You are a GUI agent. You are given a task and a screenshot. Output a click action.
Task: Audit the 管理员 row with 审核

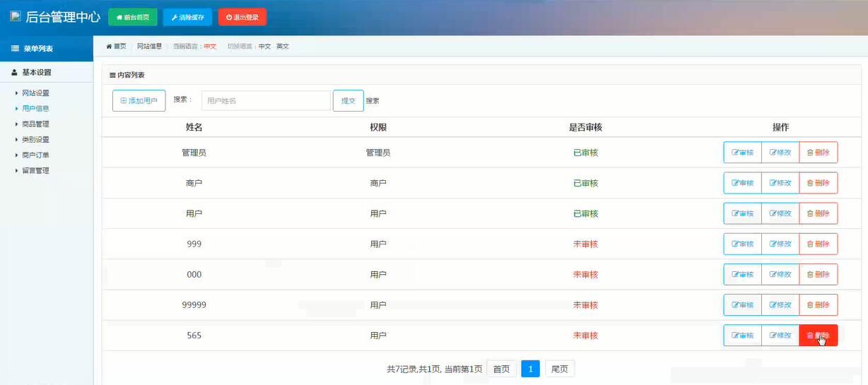click(x=742, y=153)
